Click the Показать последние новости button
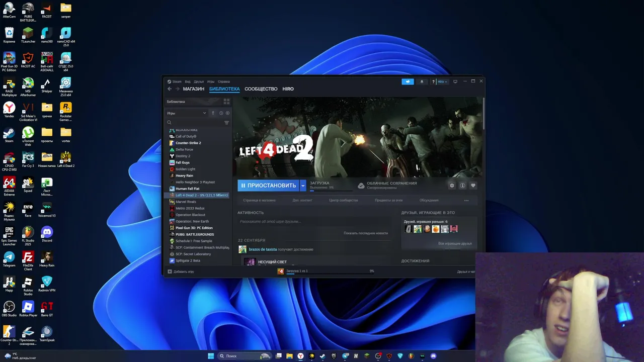This screenshot has width=644, height=362. click(x=366, y=233)
